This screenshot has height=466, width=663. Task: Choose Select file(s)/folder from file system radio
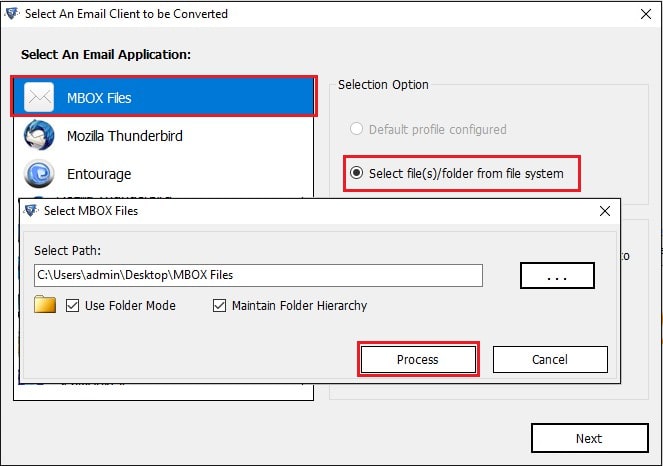click(356, 173)
